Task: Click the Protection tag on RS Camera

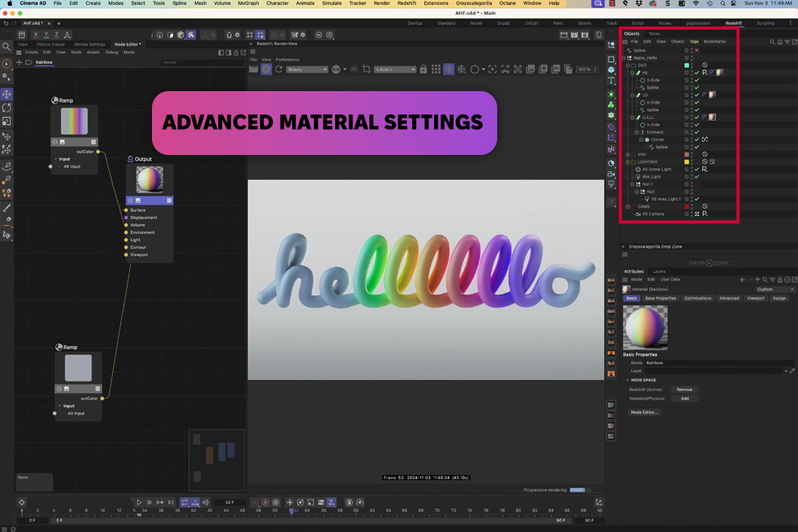Action: pos(704,214)
